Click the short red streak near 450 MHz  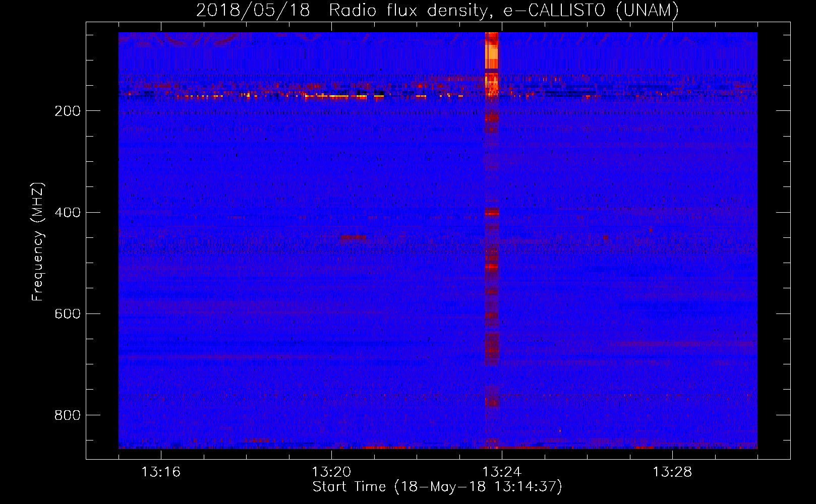pyautogui.click(x=353, y=238)
